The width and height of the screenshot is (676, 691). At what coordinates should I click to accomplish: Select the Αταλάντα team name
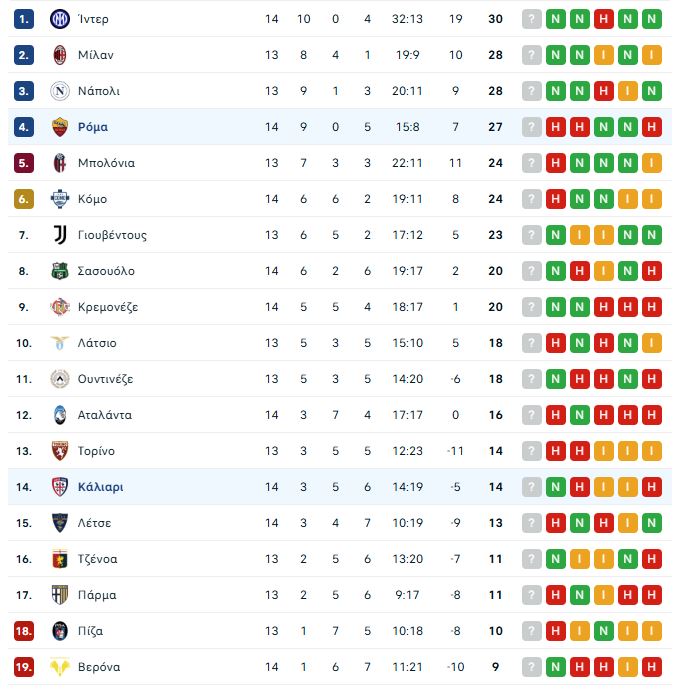pyautogui.click(x=104, y=415)
